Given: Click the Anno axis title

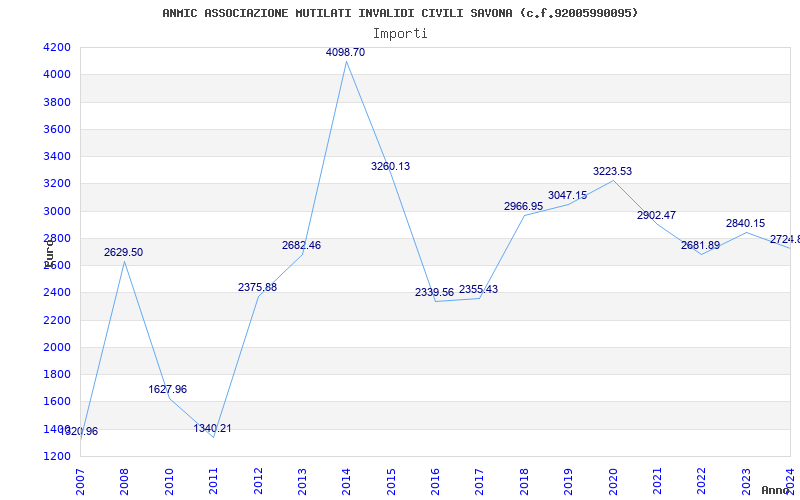Looking at the screenshot, I should (776, 490).
